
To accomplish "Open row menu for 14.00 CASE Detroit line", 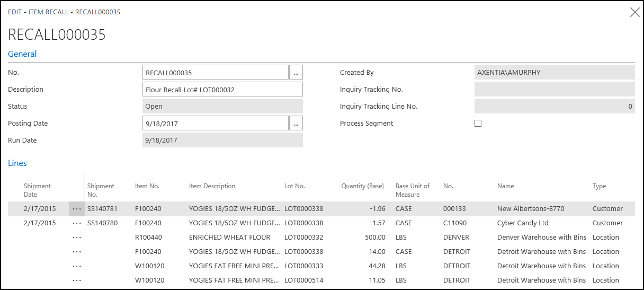I will click(x=77, y=252).
